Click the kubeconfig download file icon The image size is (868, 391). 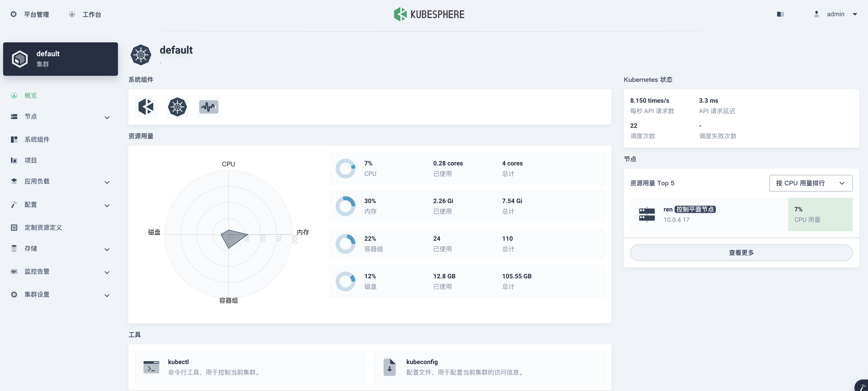point(389,367)
